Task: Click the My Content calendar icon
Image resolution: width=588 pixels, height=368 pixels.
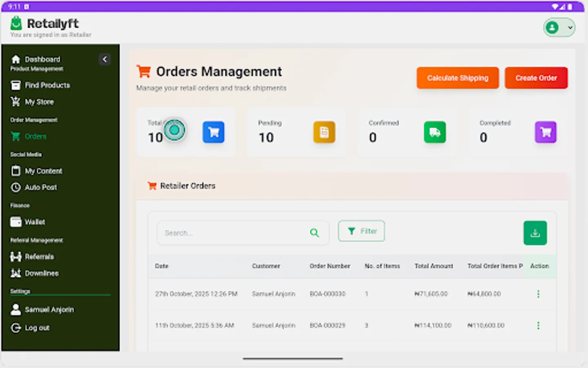Action: [16, 171]
